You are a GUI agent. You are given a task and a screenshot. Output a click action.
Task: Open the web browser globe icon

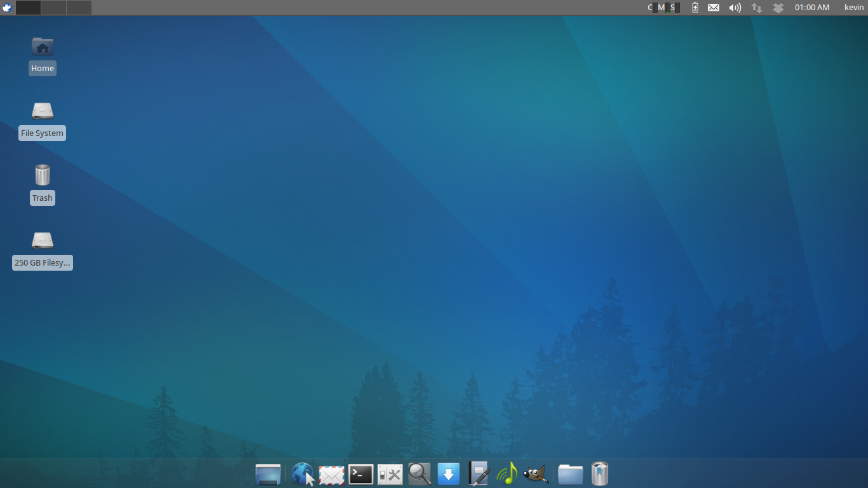pos(302,473)
